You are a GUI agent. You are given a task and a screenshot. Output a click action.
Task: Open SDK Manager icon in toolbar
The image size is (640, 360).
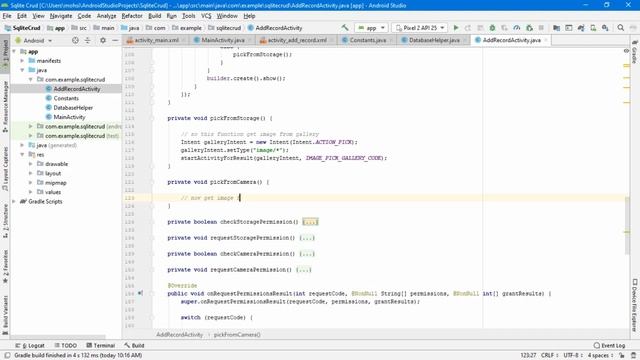point(605,28)
